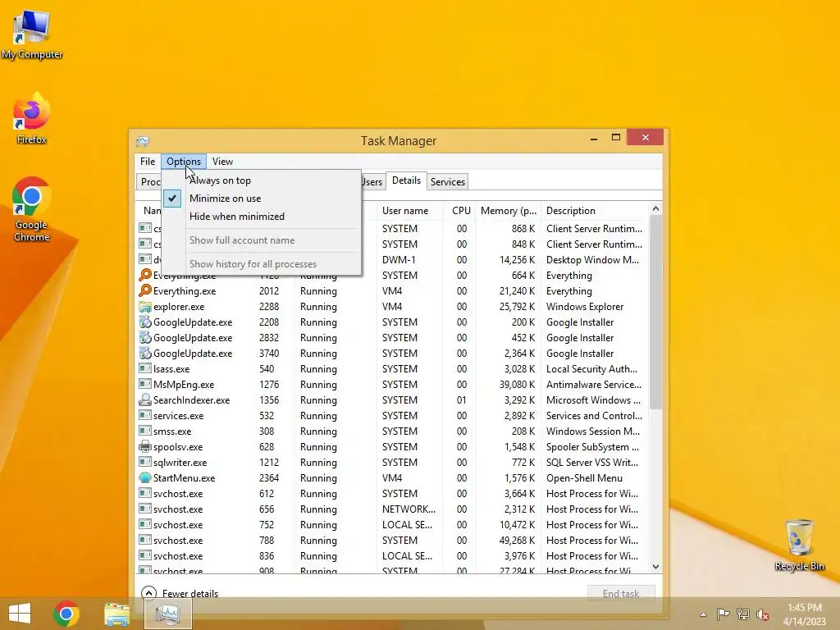The image size is (840, 630).
Task: Open File Explorer from the taskbar
Action: 116,614
